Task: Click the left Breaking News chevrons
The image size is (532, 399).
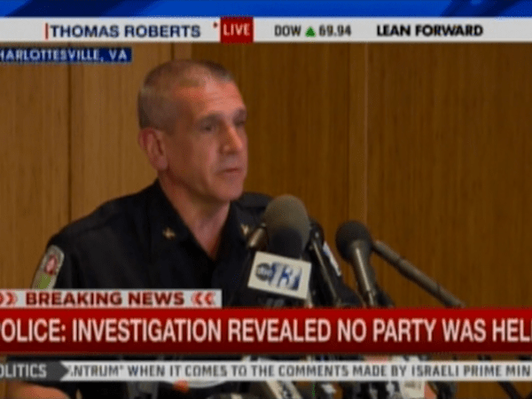Action: 8,299
